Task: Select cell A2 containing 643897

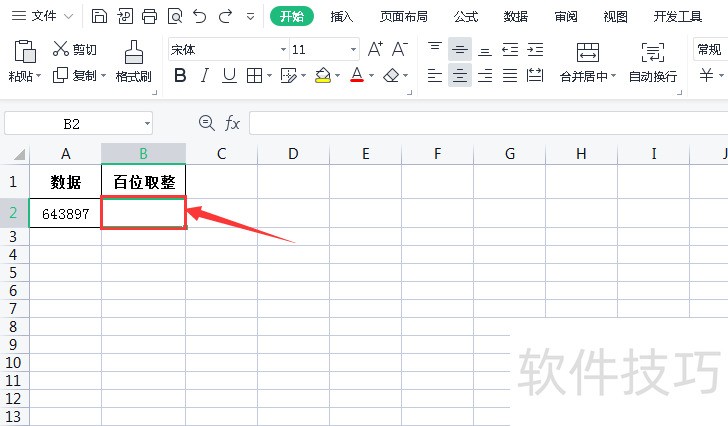Action: [x=65, y=213]
